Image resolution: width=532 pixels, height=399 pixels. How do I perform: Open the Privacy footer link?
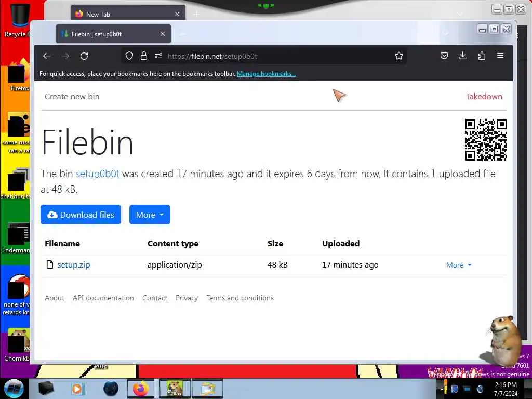pyautogui.click(x=187, y=298)
